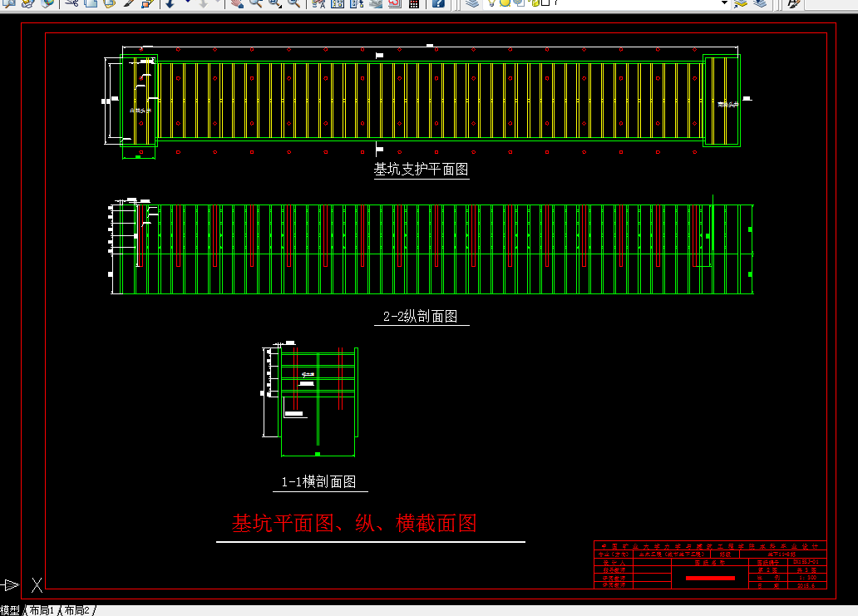This screenshot has width=858, height=616.
Task: Activate the Pan hand tool
Action: (236, 2)
